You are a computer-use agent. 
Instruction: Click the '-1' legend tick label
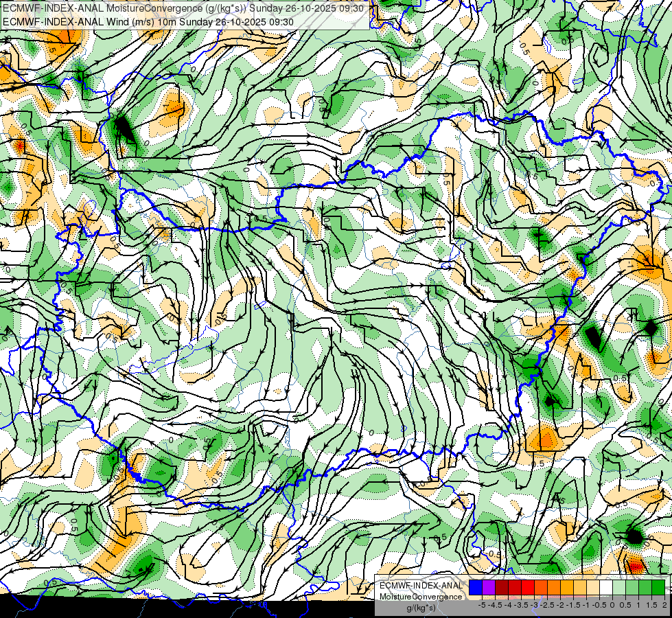click(587, 605)
